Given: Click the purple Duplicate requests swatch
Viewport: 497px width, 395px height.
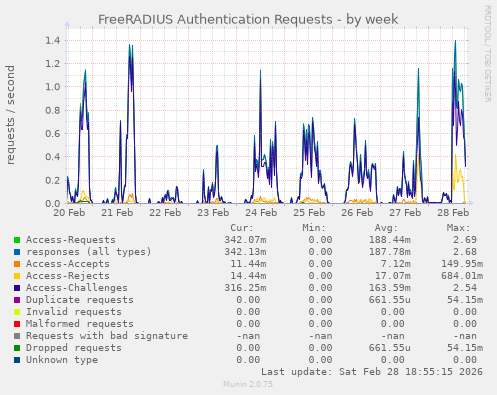Looking at the screenshot, I should tap(17, 300).
